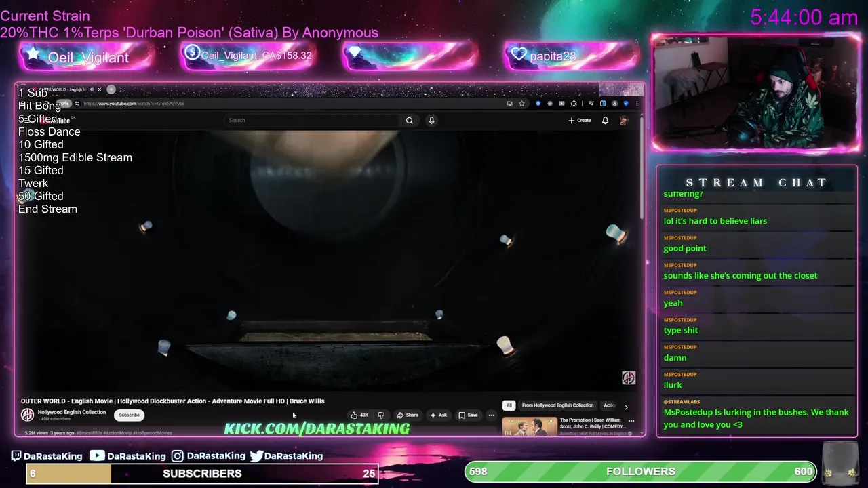Search YouTube by voice with the microphone icon
The height and width of the screenshot is (488, 868).
coord(431,120)
